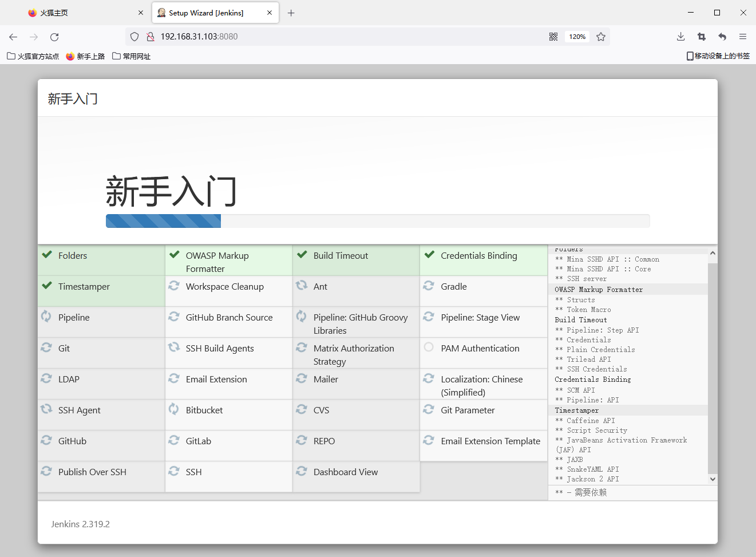This screenshot has height=557, width=756.
Task: Click the green checkmark beside Build Timeout
Action: pyautogui.click(x=302, y=255)
